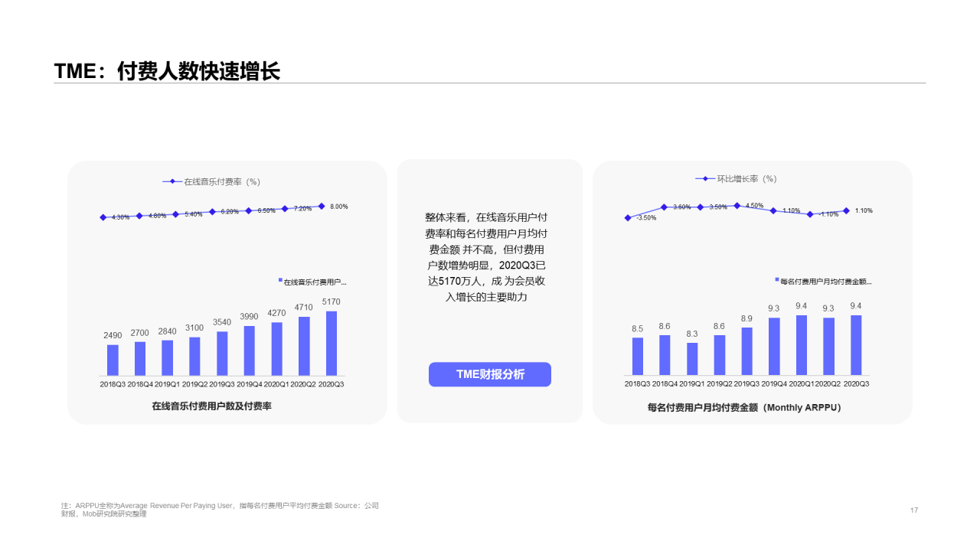Select the ARPPU footnote at the bottom
This screenshot has width=980, height=551.
(x=220, y=510)
